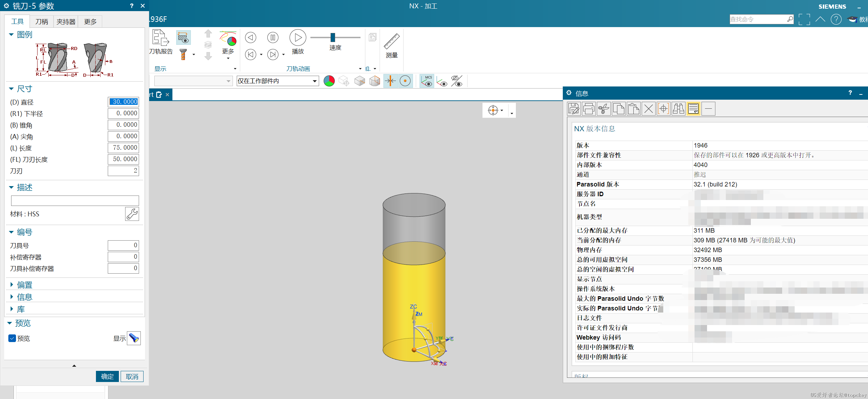This screenshot has height=399, width=868.
Task: Print the information window
Action: (589, 109)
